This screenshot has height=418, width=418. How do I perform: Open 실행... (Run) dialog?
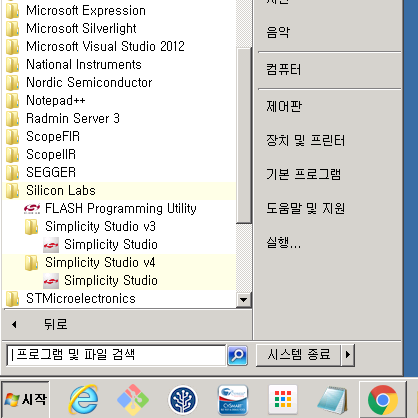pos(283,242)
